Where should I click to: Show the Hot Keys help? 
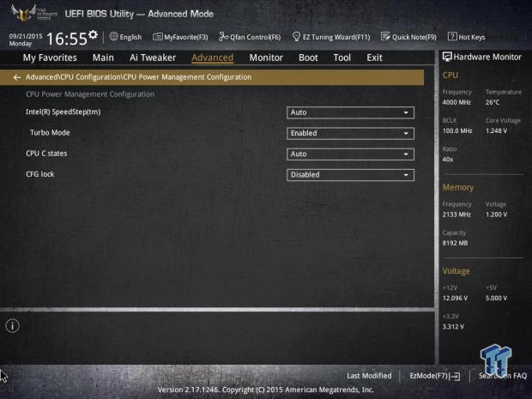[x=467, y=37]
